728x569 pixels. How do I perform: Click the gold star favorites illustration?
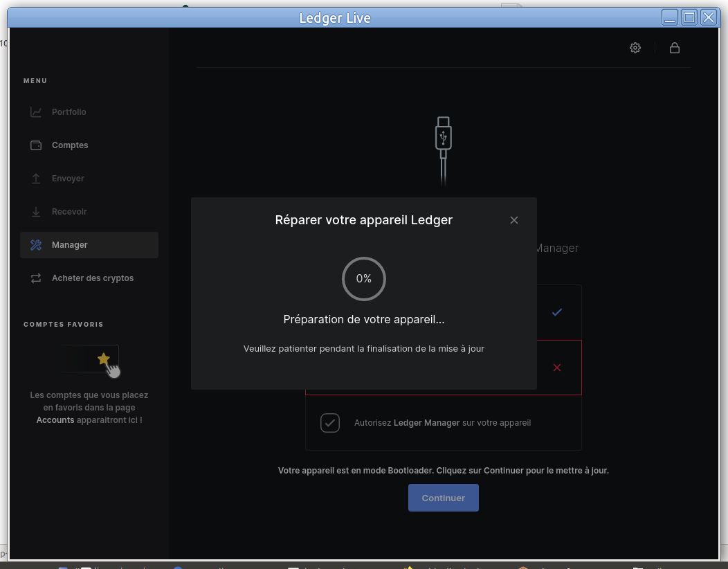104,359
